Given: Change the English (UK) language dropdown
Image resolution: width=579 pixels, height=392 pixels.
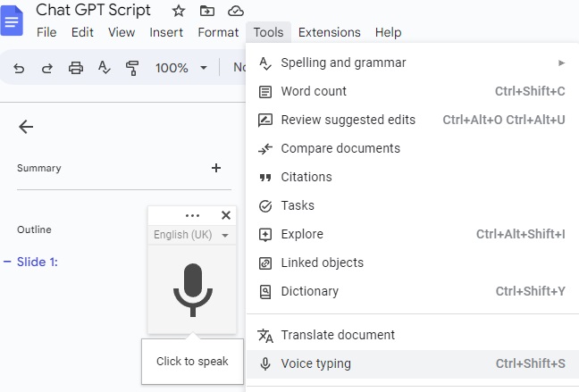Looking at the screenshot, I should [x=191, y=235].
